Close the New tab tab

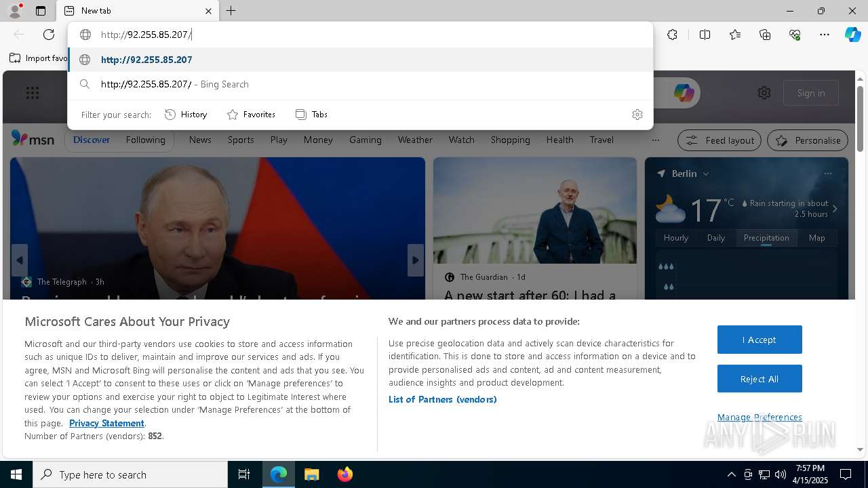(x=208, y=11)
